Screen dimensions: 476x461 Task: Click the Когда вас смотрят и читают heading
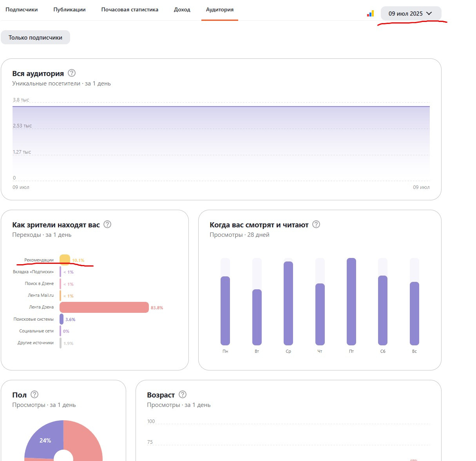[259, 225]
